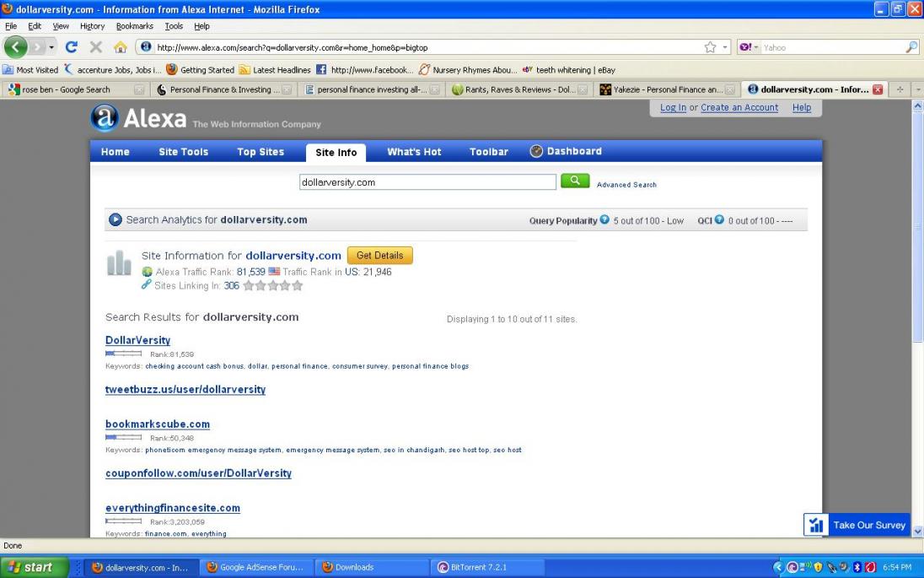Open the Most Visited bookmarks folder

click(x=30, y=69)
